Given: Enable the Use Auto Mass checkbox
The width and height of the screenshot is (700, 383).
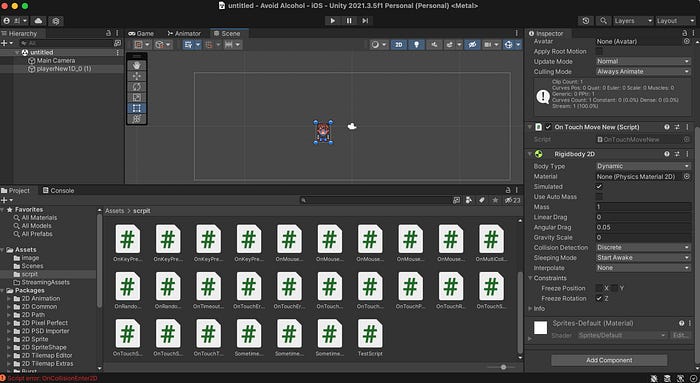Looking at the screenshot, I should click(x=599, y=197).
